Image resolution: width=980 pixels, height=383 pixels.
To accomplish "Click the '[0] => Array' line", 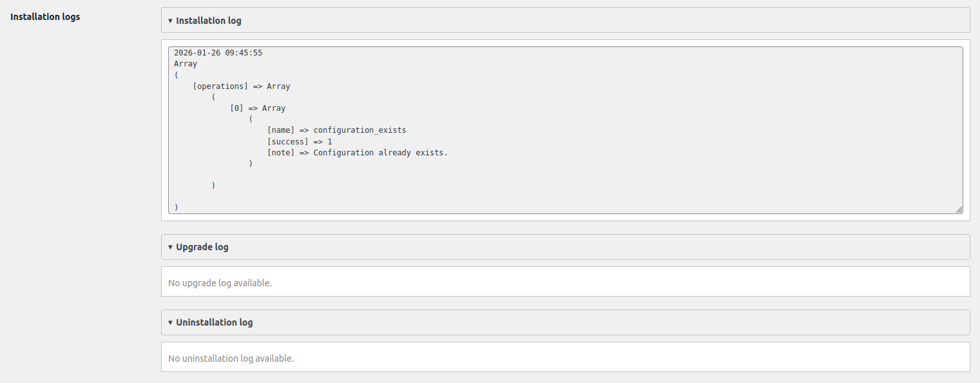I will click(258, 108).
